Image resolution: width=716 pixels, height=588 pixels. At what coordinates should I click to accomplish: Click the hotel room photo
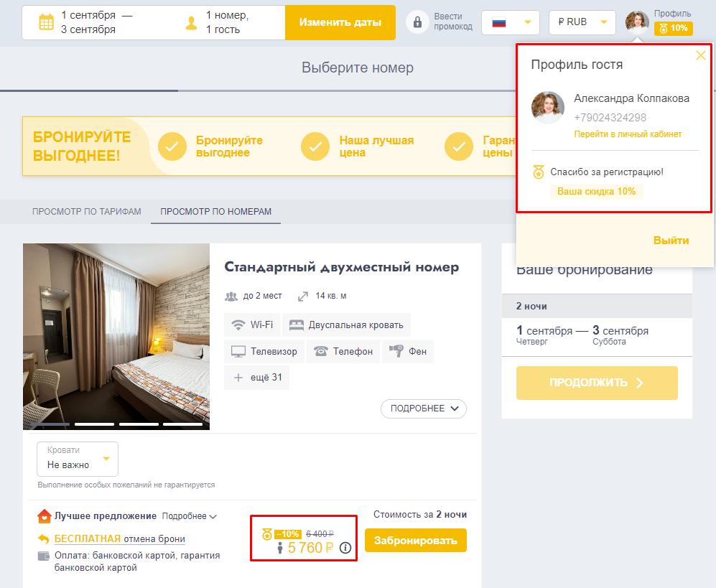(116, 337)
